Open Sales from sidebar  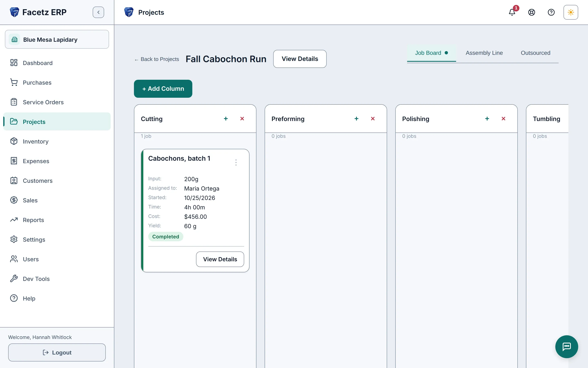point(57,200)
